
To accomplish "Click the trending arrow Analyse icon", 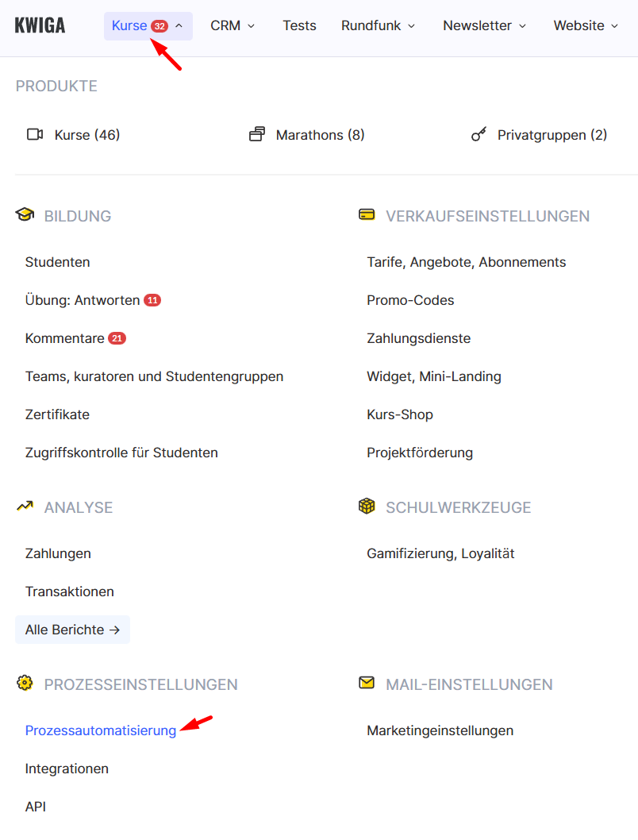I will click(25, 506).
